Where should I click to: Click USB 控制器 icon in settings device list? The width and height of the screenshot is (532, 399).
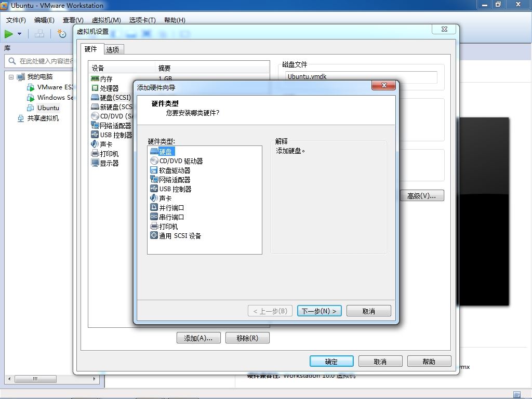[95, 135]
